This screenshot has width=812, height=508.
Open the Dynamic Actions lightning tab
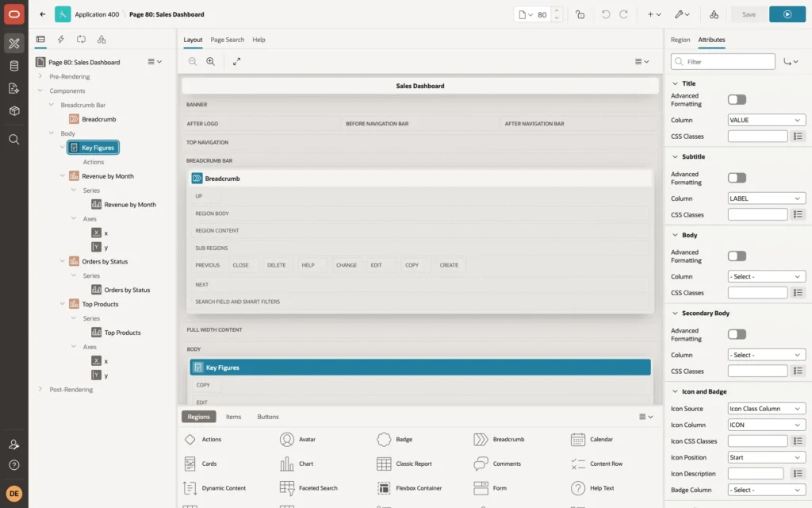[x=60, y=40]
